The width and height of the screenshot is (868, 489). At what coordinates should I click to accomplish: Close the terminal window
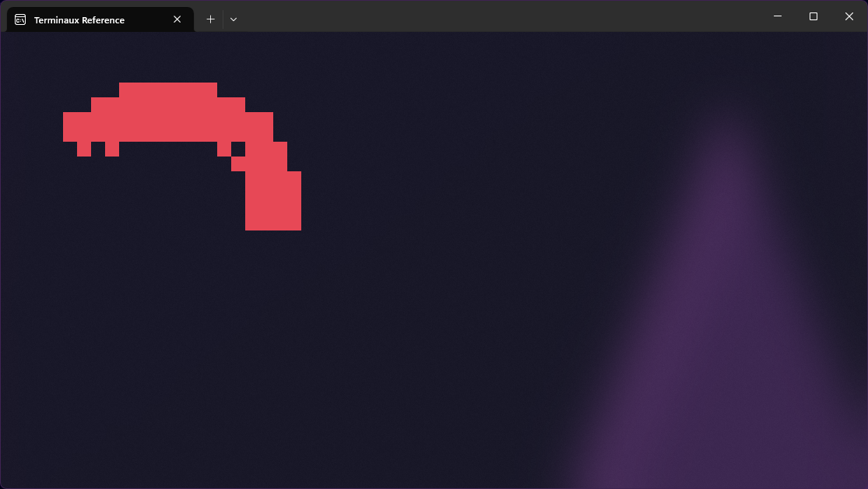coord(849,16)
